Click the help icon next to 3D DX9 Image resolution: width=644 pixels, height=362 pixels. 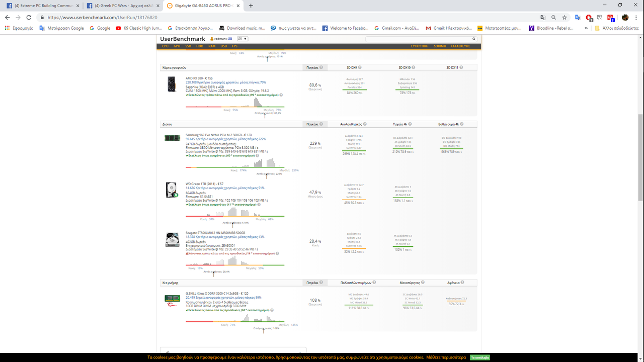tap(360, 67)
